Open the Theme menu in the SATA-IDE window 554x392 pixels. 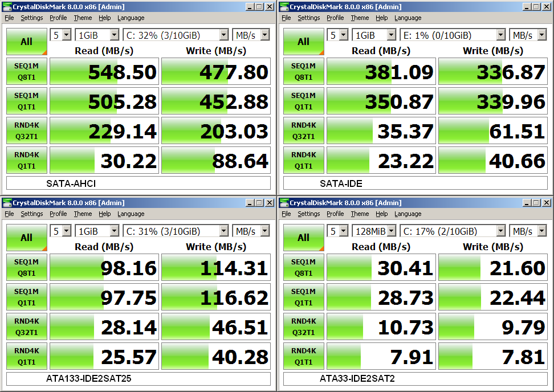360,18
